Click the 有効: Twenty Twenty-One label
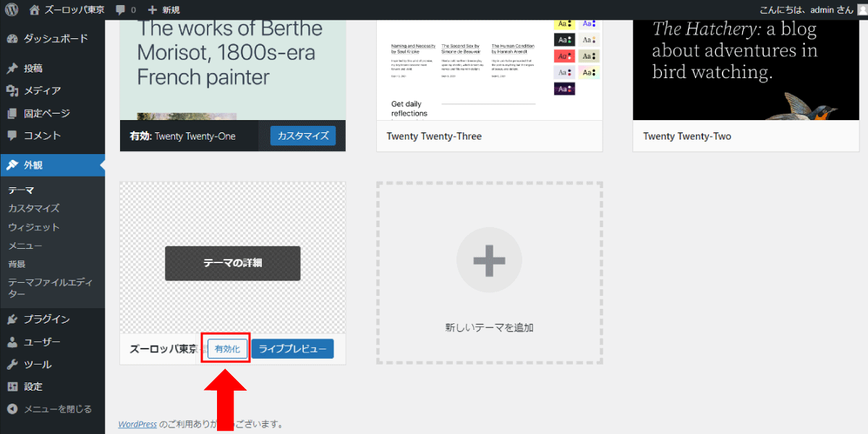This screenshot has height=434, width=868. point(183,136)
